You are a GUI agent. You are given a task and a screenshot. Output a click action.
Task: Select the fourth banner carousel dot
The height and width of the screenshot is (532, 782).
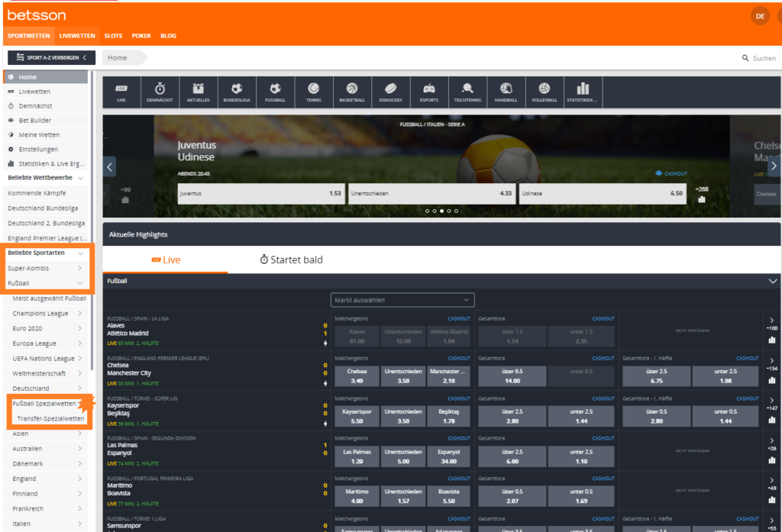coord(449,211)
